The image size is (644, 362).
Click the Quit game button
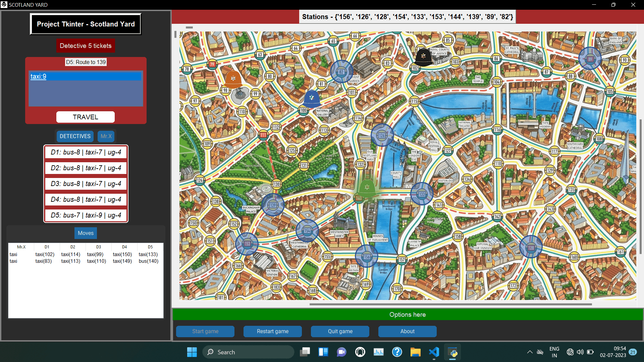coord(340,331)
